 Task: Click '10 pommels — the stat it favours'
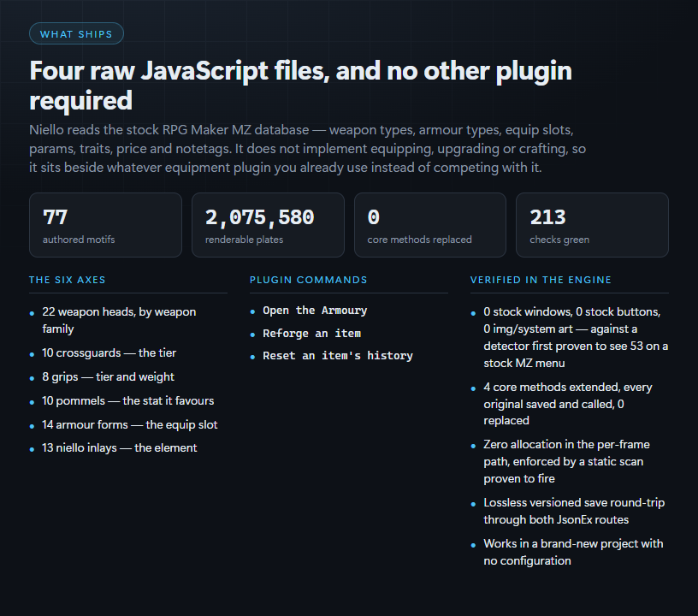128,401
